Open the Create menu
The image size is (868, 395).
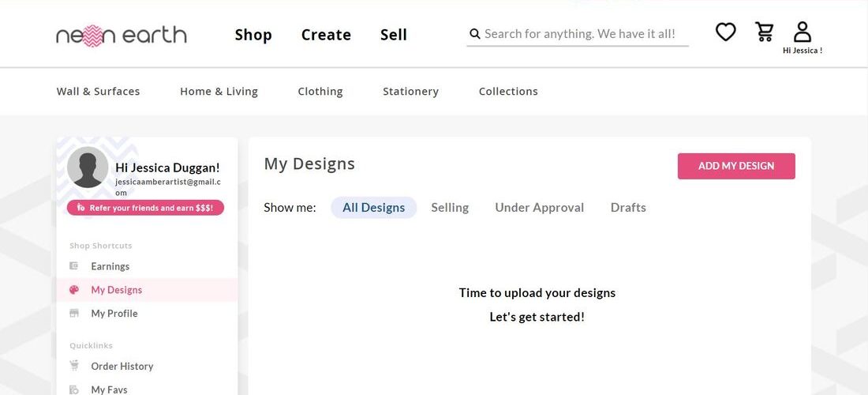(x=326, y=34)
